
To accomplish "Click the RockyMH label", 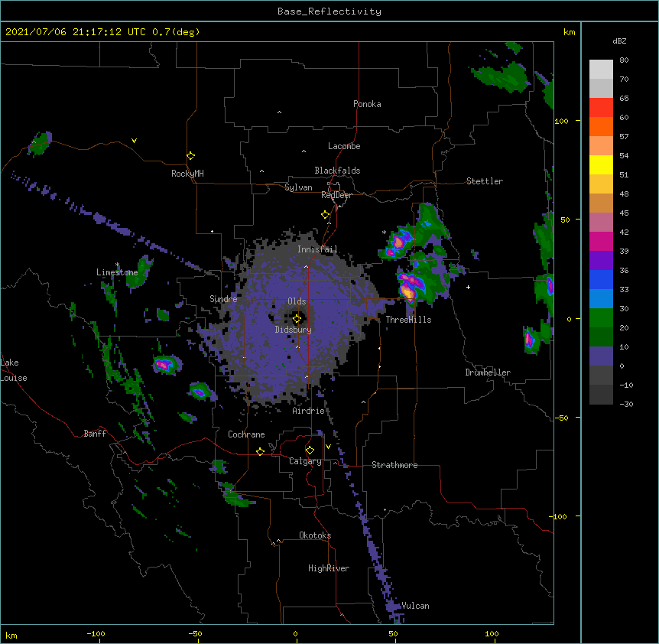I will click(187, 174).
